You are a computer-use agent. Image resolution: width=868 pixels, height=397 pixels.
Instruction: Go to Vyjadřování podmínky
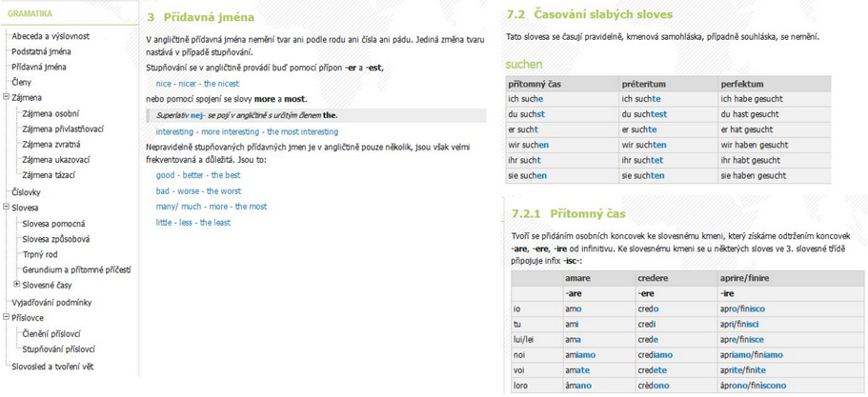tap(50, 301)
